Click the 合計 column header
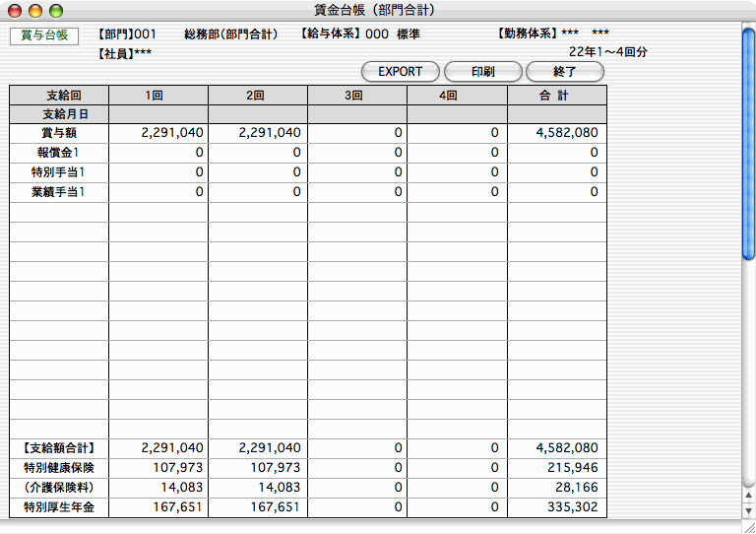This screenshot has width=756, height=534. click(556, 96)
